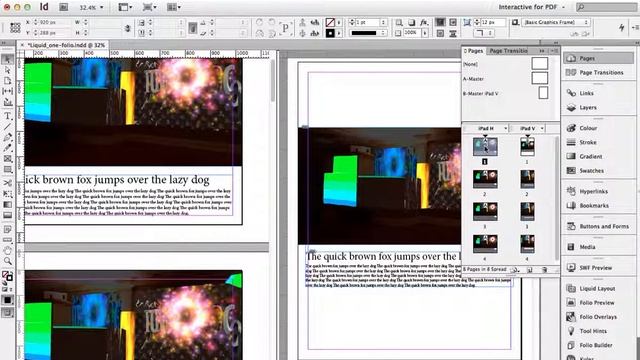Viewport: 640px width, 360px height.
Task: Open the Colour panel
Action: point(598,128)
